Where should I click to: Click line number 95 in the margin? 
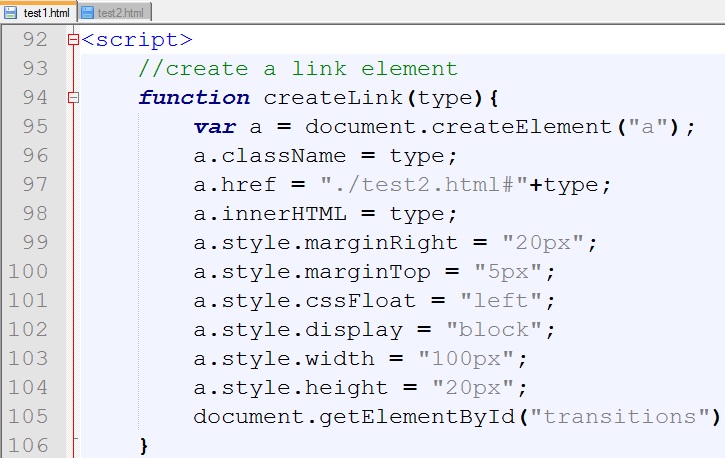34,127
